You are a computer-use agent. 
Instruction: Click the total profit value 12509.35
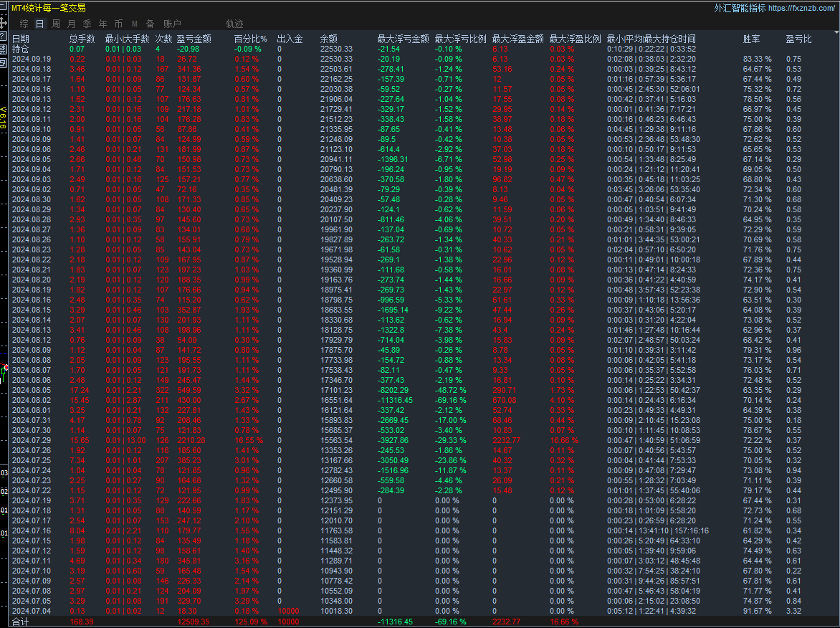(x=194, y=622)
